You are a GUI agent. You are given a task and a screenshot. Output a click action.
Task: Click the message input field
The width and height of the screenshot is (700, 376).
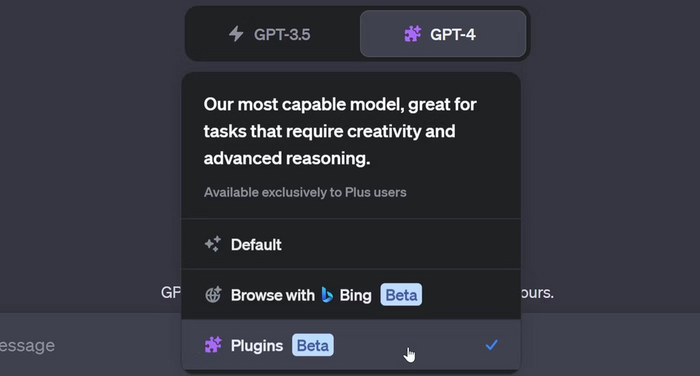(91, 345)
